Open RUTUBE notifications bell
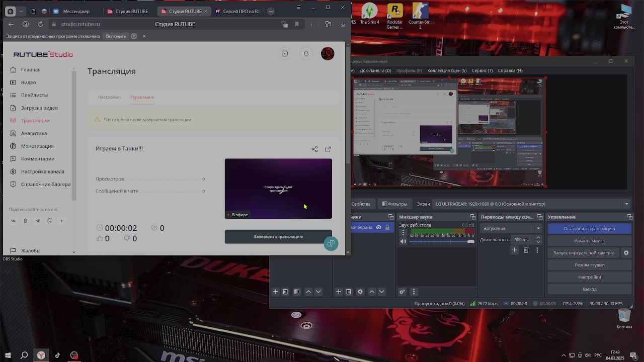Image resolution: width=644 pixels, height=362 pixels. click(x=306, y=54)
